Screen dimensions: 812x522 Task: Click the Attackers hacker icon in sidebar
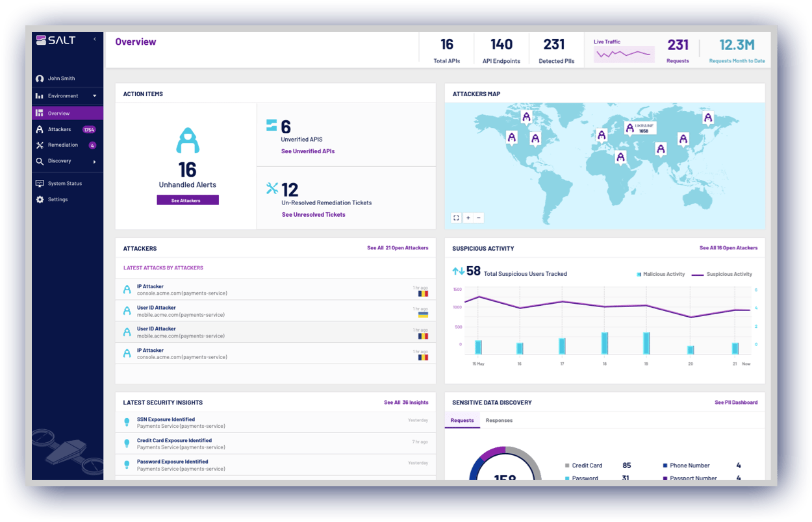40,129
